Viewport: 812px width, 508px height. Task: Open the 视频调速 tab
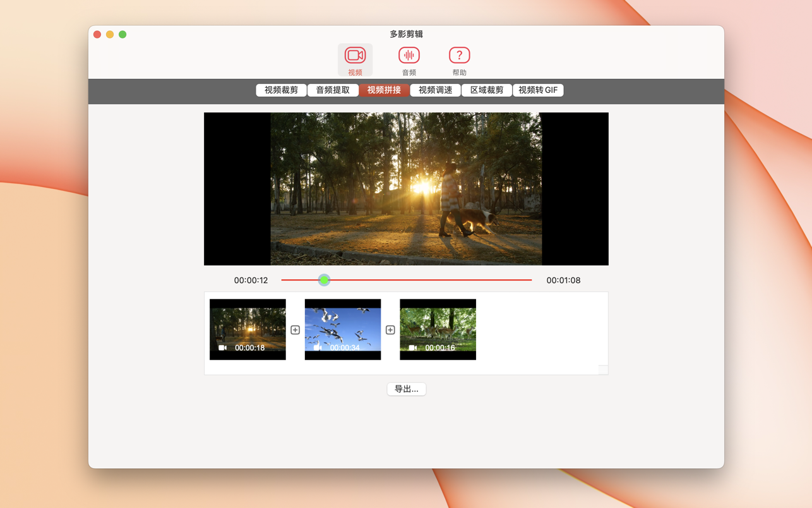[x=436, y=90]
